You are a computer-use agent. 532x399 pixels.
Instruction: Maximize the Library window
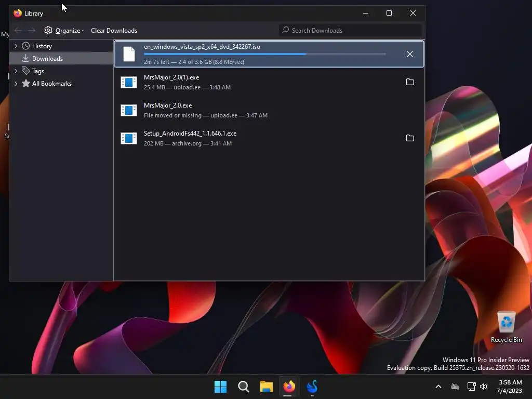389,13
